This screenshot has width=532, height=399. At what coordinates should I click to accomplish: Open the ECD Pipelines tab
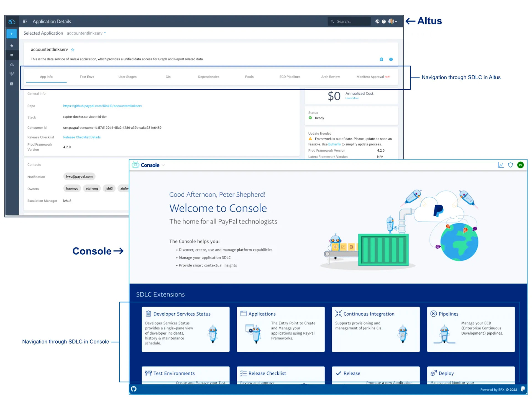point(290,77)
